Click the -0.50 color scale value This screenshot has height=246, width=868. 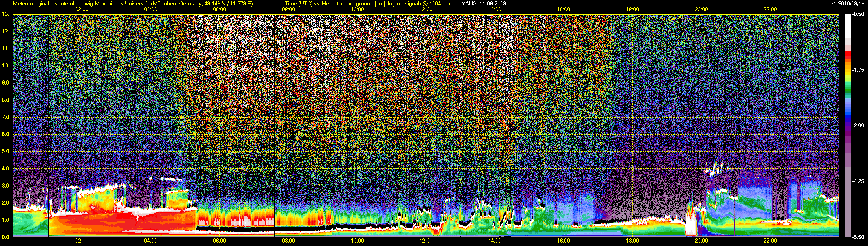click(858, 14)
